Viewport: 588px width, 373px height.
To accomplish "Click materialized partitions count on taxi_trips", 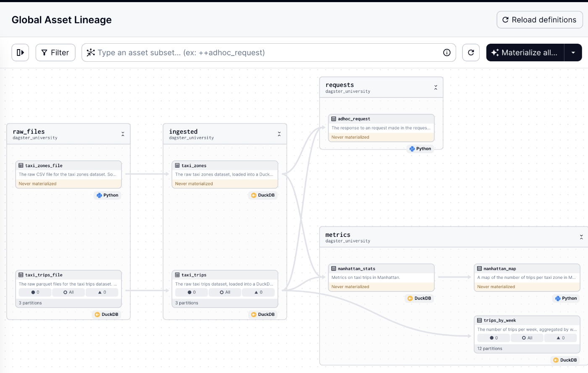I will tap(192, 292).
